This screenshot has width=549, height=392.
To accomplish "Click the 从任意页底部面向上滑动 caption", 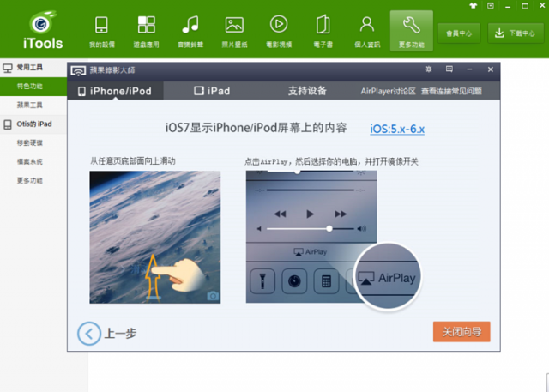I will point(133,161).
